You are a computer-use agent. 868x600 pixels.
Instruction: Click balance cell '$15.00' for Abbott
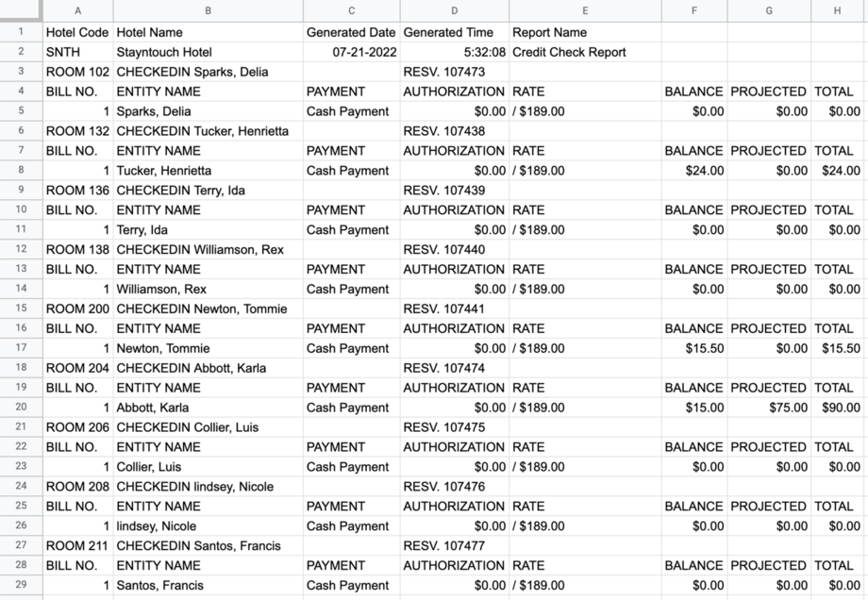click(694, 408)
